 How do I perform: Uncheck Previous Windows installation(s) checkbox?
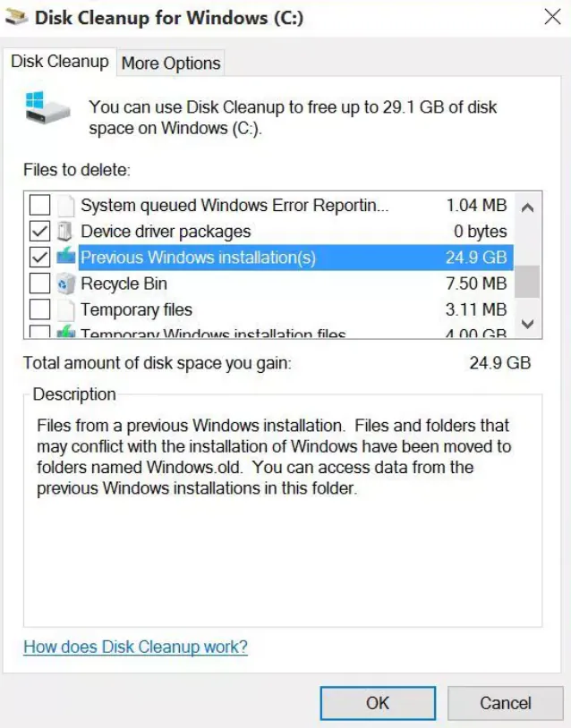click(39, 258)
